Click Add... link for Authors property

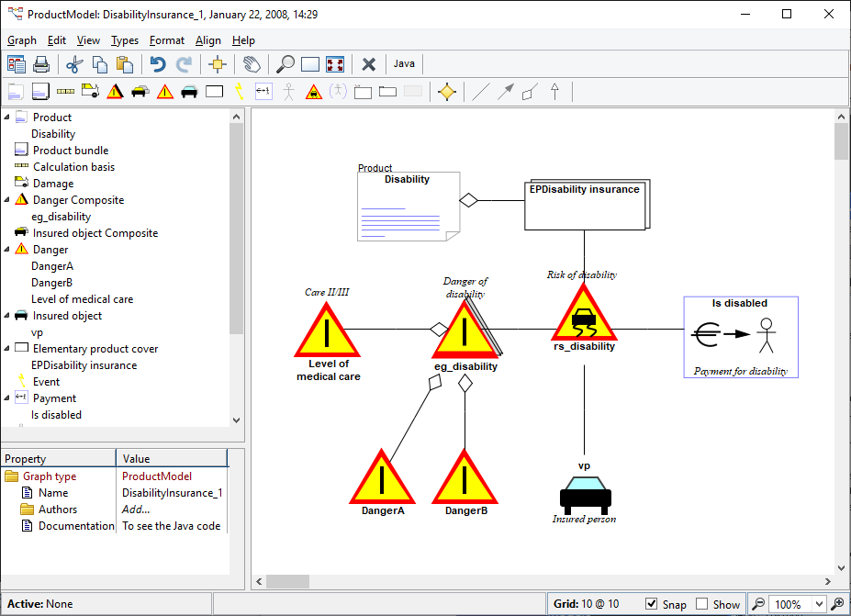(135, 510)
